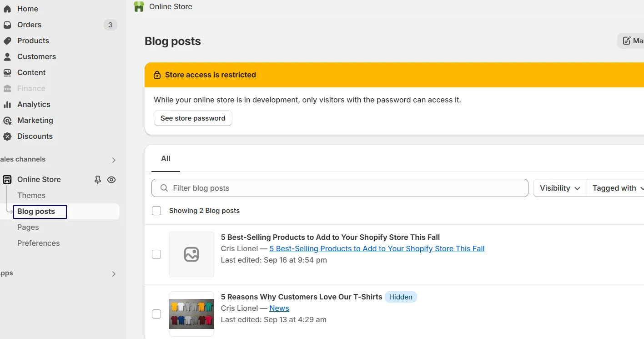Check the 5 Best-Selling Products post checkbox

(156, 254)
